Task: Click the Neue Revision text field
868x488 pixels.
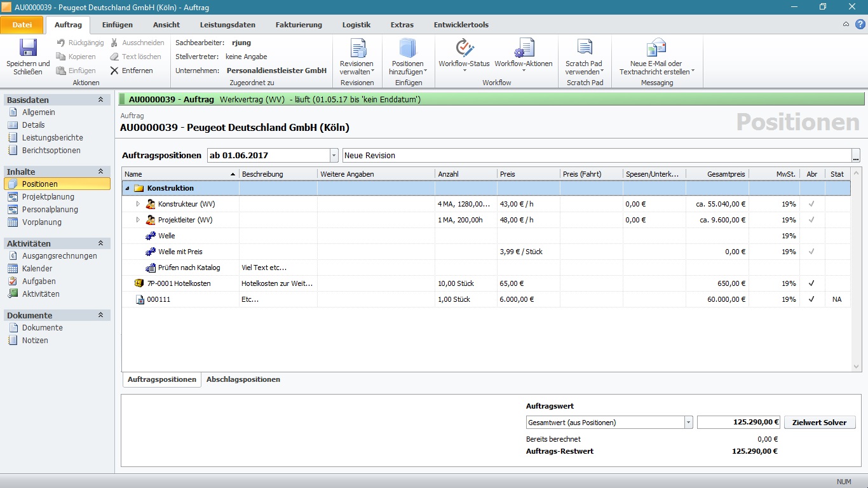Action: click(596, 156)
